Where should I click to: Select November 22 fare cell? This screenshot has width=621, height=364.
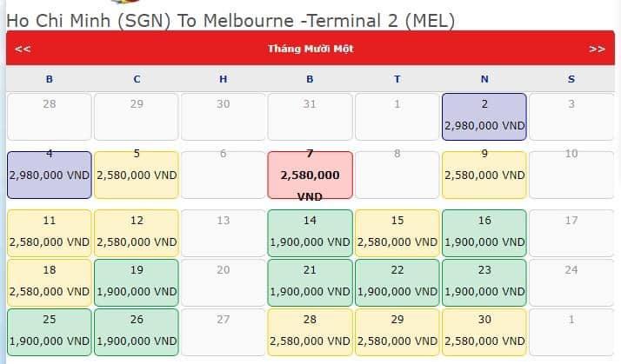point(397,283)
